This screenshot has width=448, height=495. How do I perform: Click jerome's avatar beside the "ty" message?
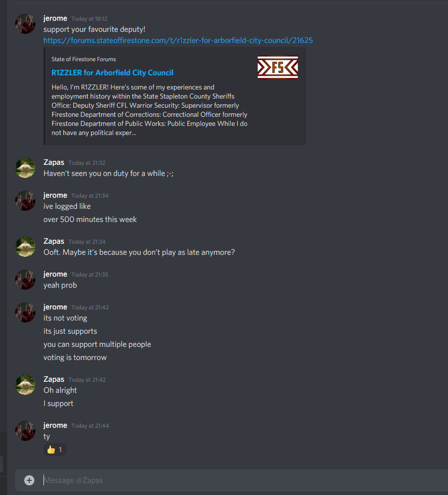coord(25,431)
